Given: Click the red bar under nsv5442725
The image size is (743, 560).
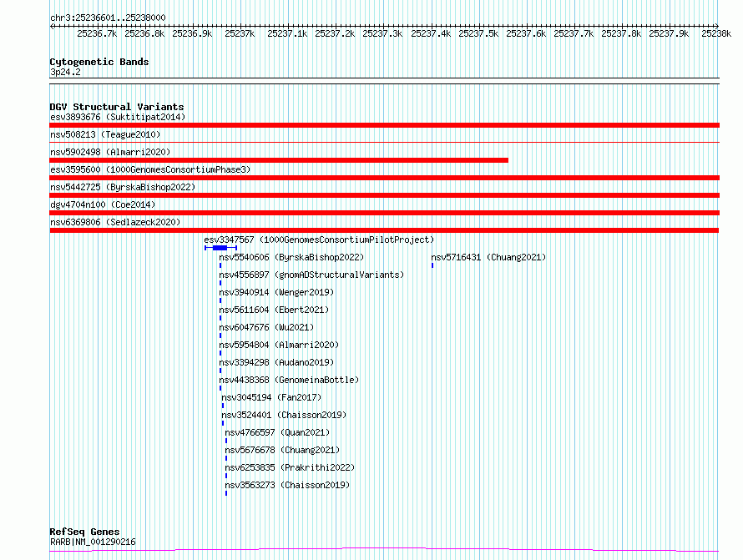Looking at the screenshot, I should pos(384,195).
